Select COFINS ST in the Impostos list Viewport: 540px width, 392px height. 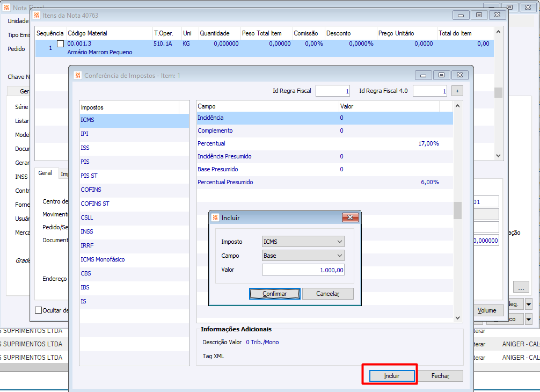click(134, 204)
